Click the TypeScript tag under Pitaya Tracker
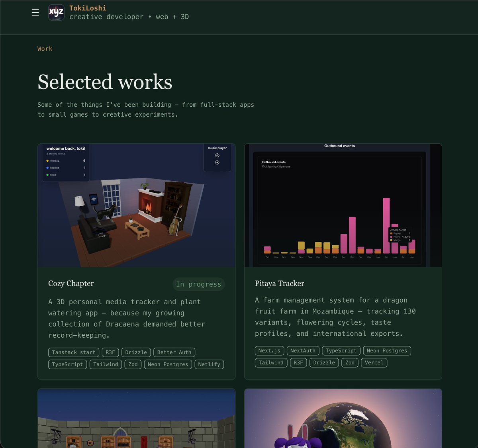 tap(341, 351)
